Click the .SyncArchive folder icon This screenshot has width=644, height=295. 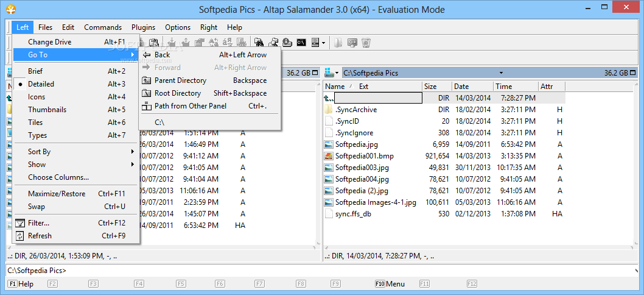tap(329, 110)
